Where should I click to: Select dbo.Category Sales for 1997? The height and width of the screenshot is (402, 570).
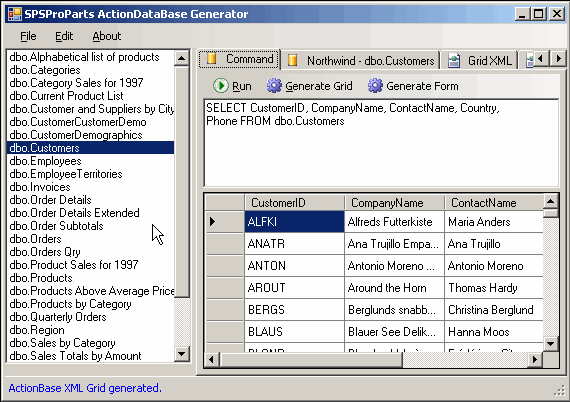click(90, 83)
